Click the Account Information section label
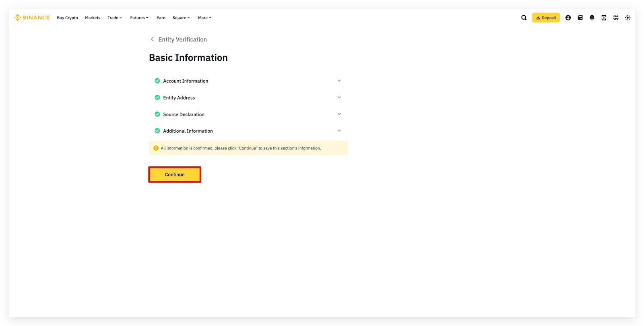644x326 pixels. point(186,81)
